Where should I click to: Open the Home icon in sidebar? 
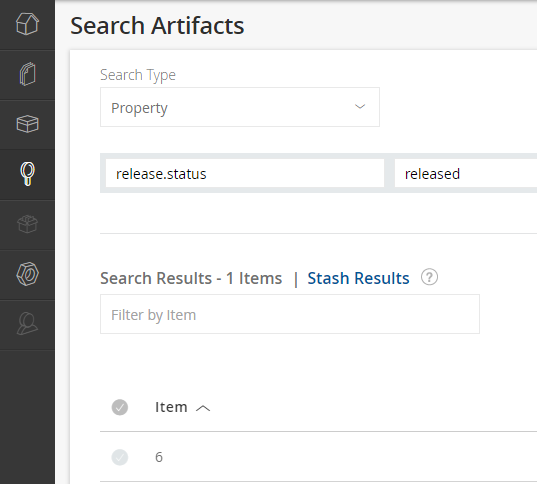[x=27, y=24]
